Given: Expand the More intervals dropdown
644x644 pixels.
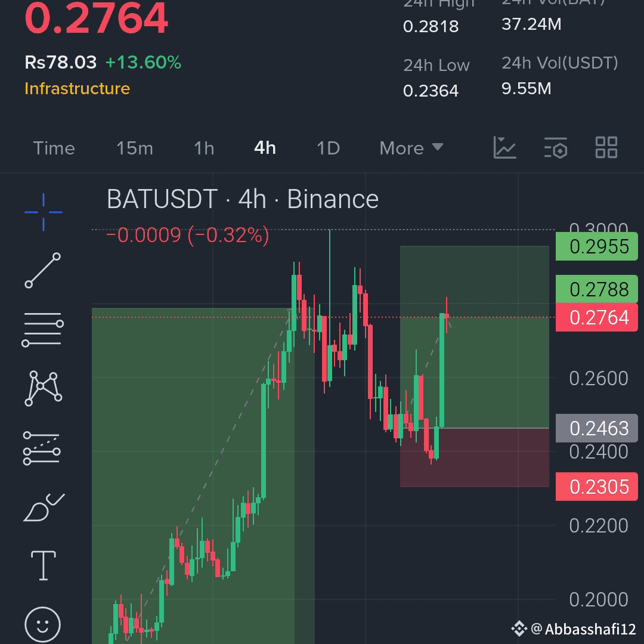Looking at the screenshot, I should (411, 148).
